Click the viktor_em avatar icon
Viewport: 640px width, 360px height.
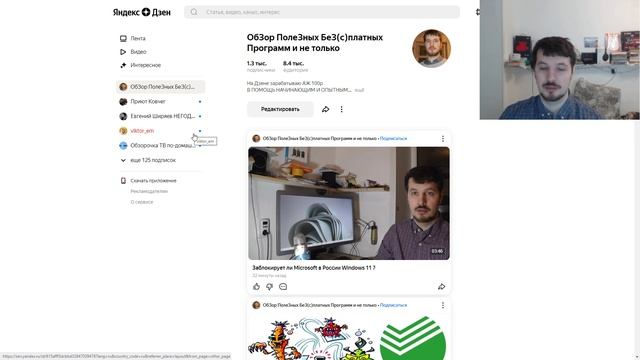tap(123, 131)
